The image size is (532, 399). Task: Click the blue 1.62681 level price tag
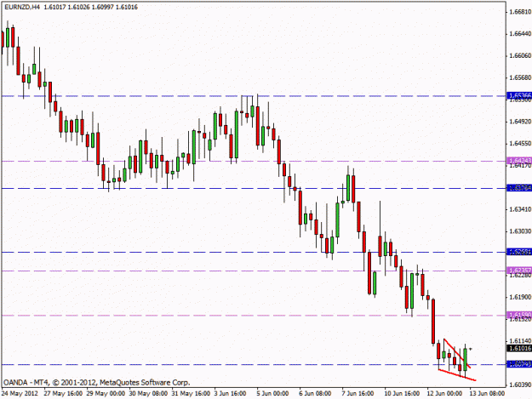519,252
